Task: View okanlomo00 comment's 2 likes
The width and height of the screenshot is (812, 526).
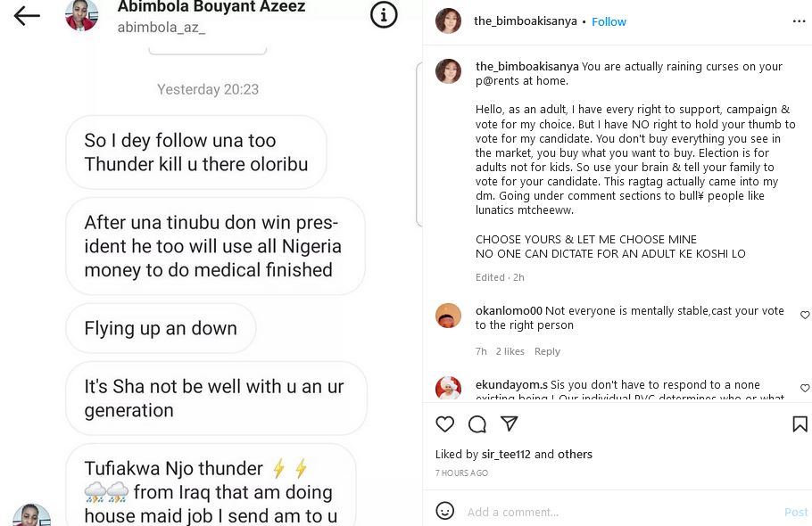Action: pyautogui.click(x=510, y=351)
